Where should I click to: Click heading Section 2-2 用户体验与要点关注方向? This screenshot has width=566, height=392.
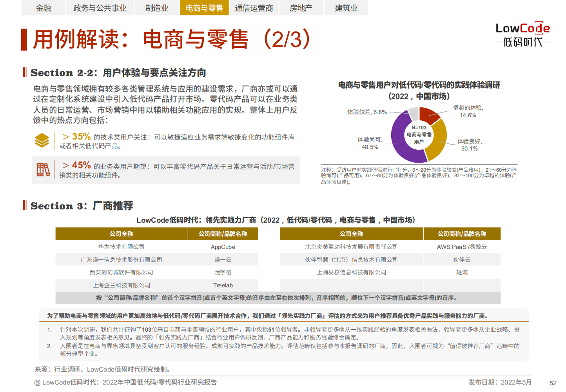pos(118,73)
